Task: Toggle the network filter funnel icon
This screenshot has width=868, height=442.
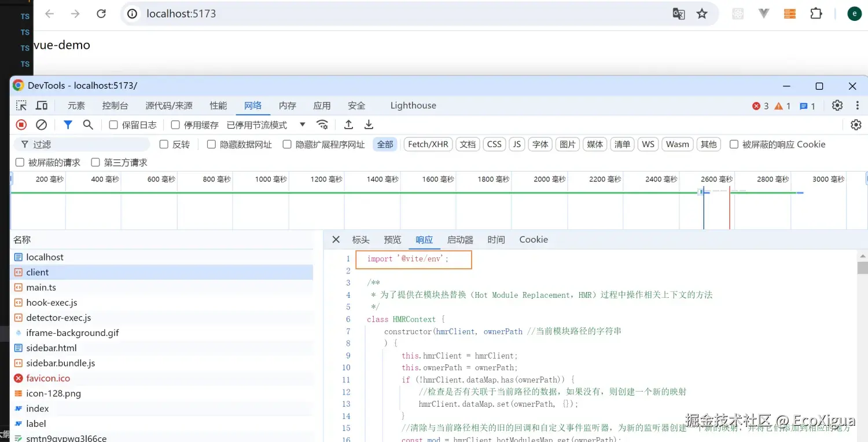Action: pyautogui.click(x=68, y=125)
